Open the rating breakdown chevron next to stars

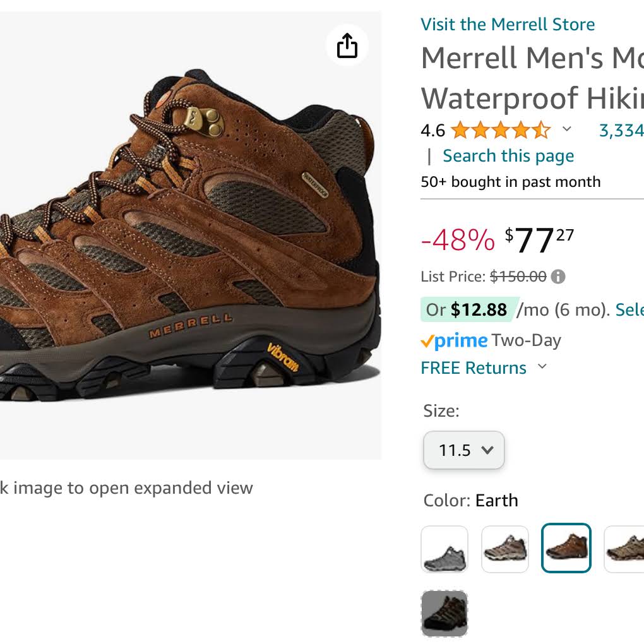[x=567, y=129]
